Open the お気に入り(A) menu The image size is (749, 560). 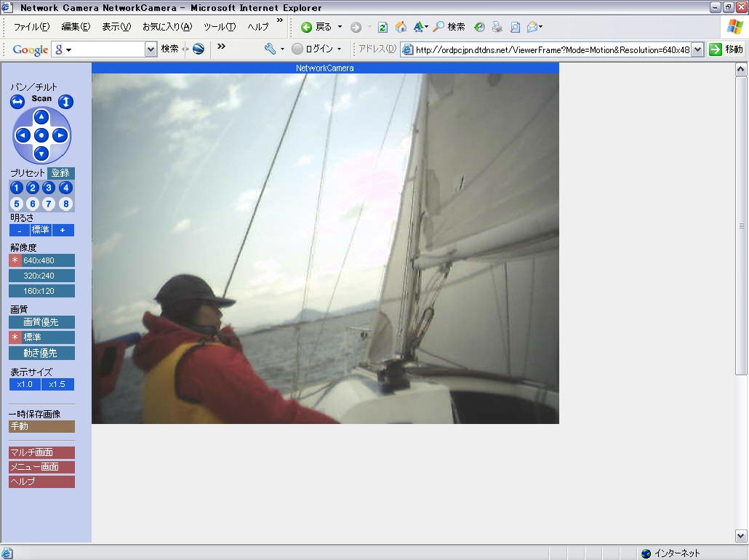tap(167, 27)
